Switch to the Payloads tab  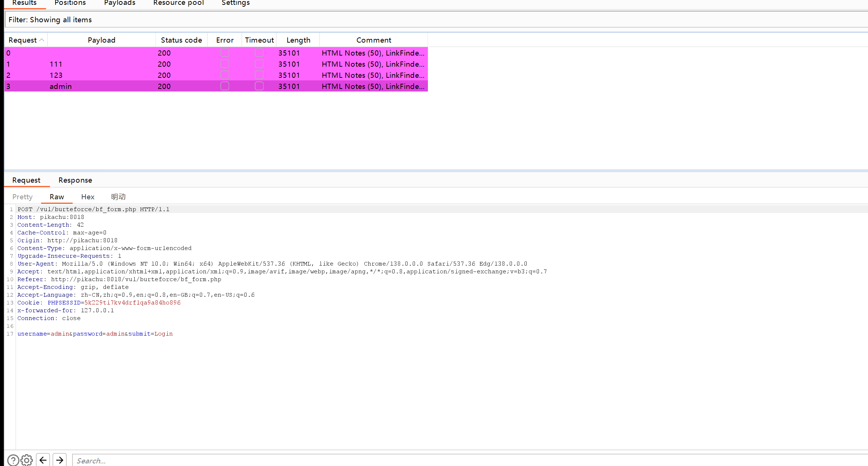coord(120,3)
